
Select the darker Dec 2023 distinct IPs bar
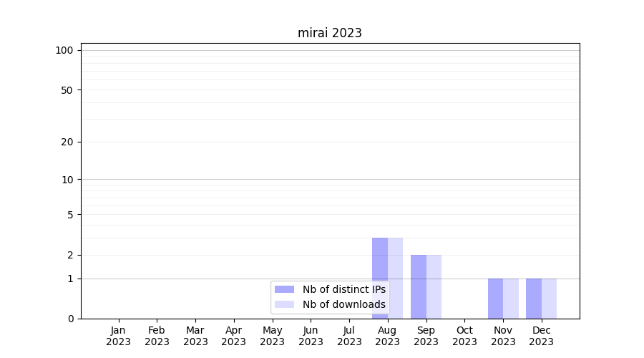[x=534, y=298]
